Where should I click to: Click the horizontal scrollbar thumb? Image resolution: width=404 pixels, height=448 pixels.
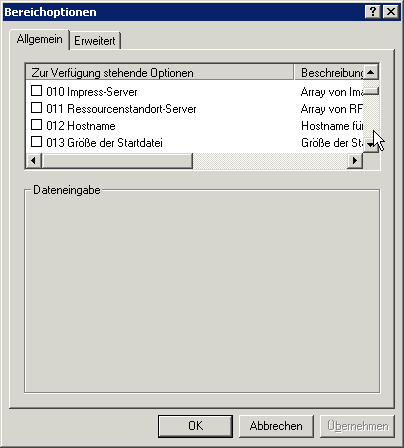click(x=117, y=161)
